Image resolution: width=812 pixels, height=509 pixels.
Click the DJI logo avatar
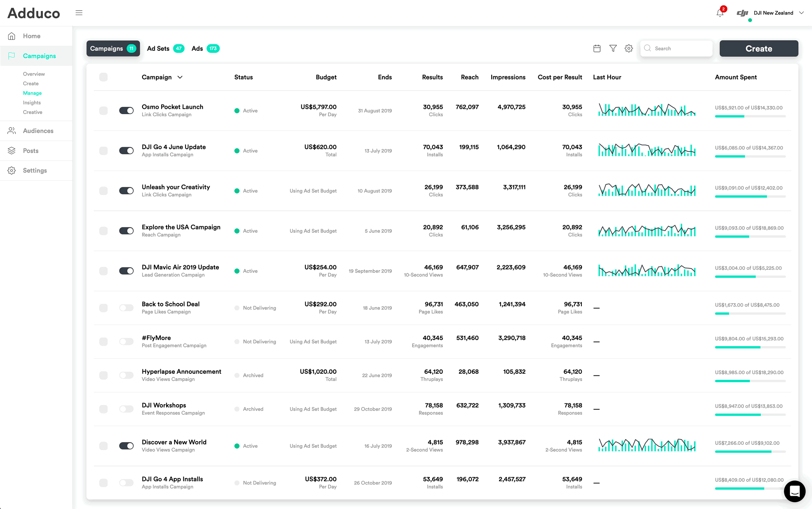pyautogui.click(x=743, y=13)
